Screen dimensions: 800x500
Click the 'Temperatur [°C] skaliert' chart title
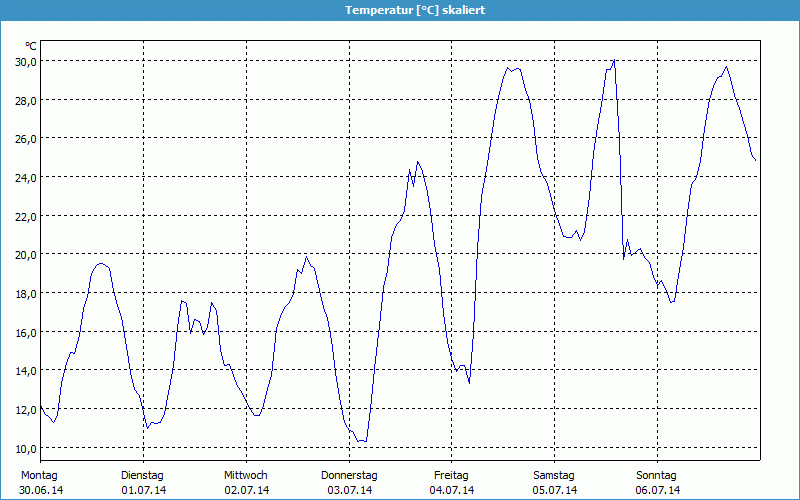click(400, 9)
